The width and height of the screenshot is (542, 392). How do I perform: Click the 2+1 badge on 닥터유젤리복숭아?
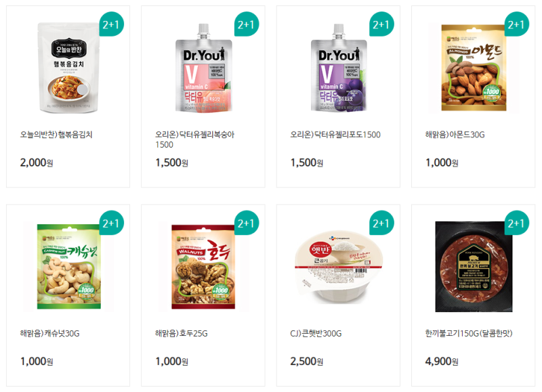(x=247, y=24)
